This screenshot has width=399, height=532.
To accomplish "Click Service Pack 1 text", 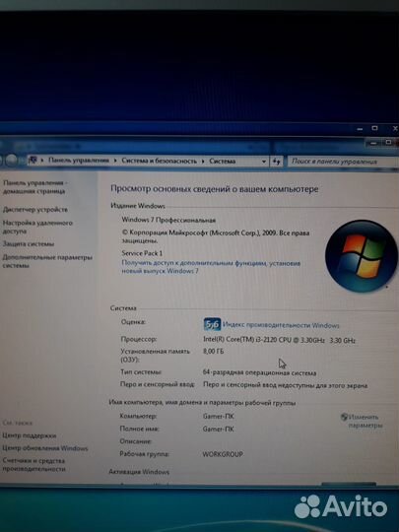I will click(x=142, y=253).
